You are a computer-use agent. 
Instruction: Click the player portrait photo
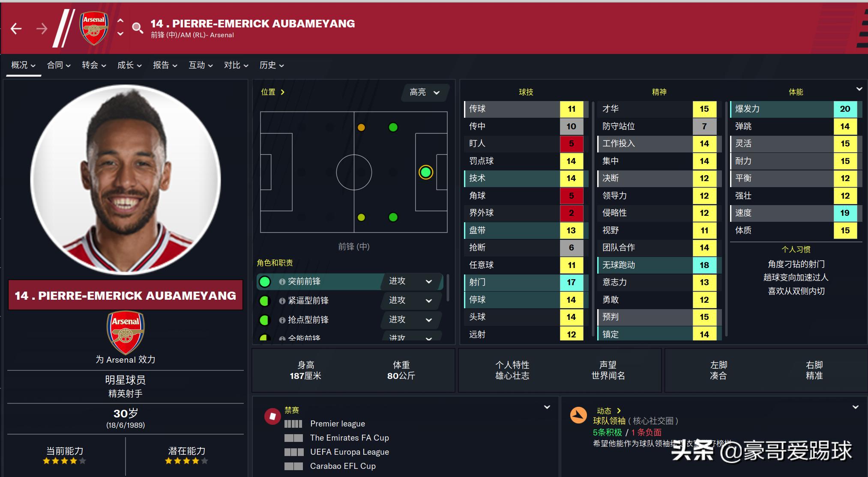click(x=126, y=180)
